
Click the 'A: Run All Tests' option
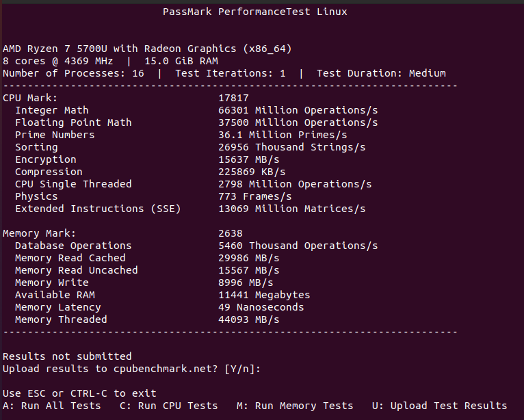(52, 406)
